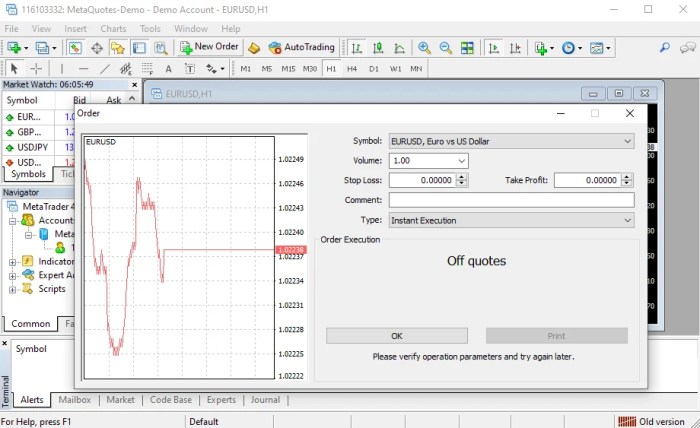Image resolution: width=700 pixels, height=428 pixels.
Task: Select the vertical line drawing tool
Action: [x=62, y=69]
